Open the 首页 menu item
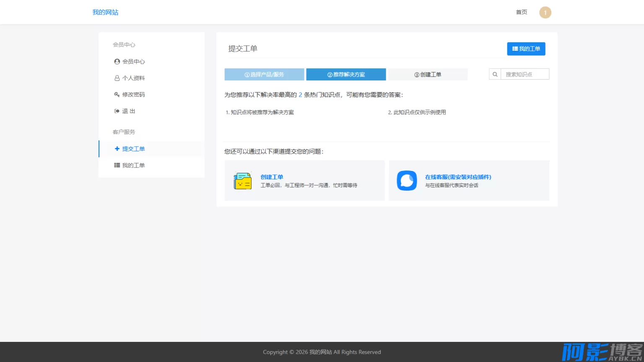The image size is (644, 362). 522,13
